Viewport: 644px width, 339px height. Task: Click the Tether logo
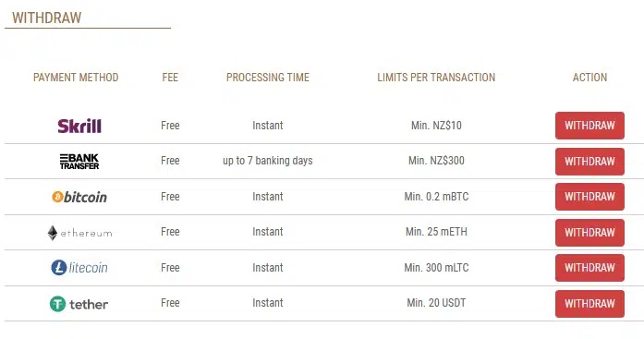pos(79,304)
